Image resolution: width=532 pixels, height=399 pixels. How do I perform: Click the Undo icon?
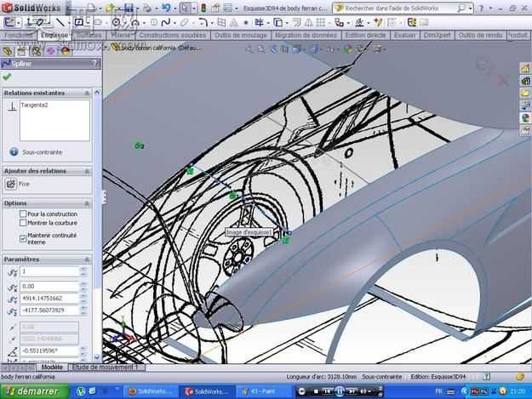click(x=166, y=8)
